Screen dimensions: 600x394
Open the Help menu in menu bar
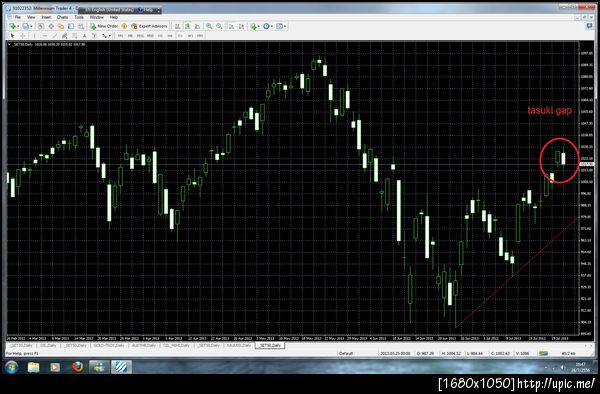(114, 17)
